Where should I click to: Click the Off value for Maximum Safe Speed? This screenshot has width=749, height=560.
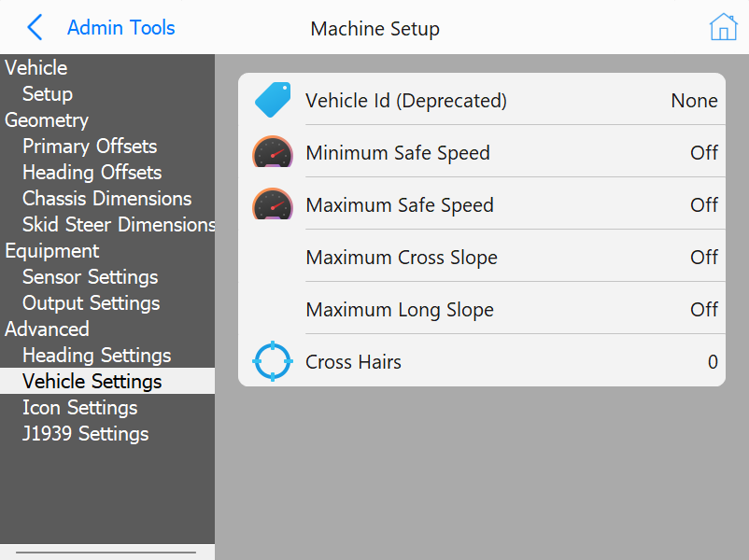(703, 204)
